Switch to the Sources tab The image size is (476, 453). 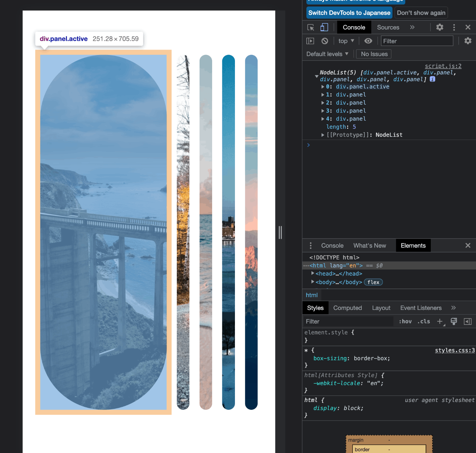coord(388,28)
